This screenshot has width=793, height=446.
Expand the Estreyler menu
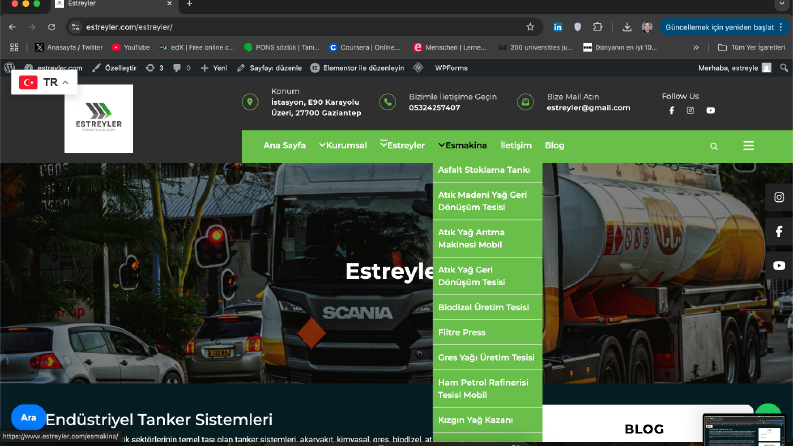(x=403, y=145)
